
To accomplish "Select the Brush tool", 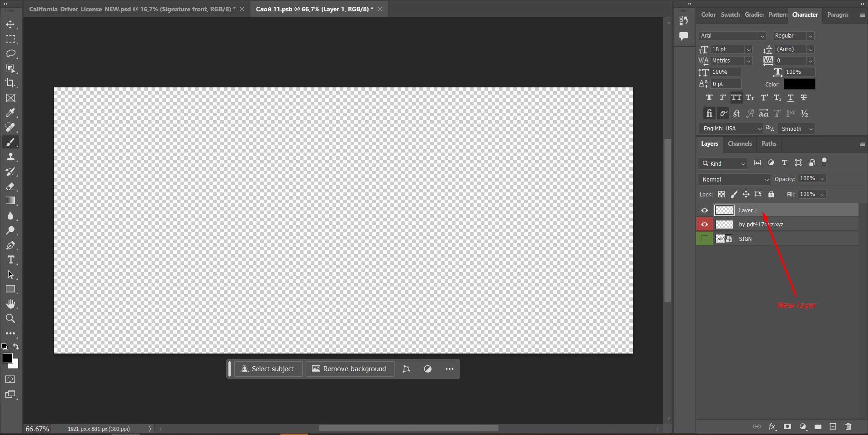I will tap(10, 142).
